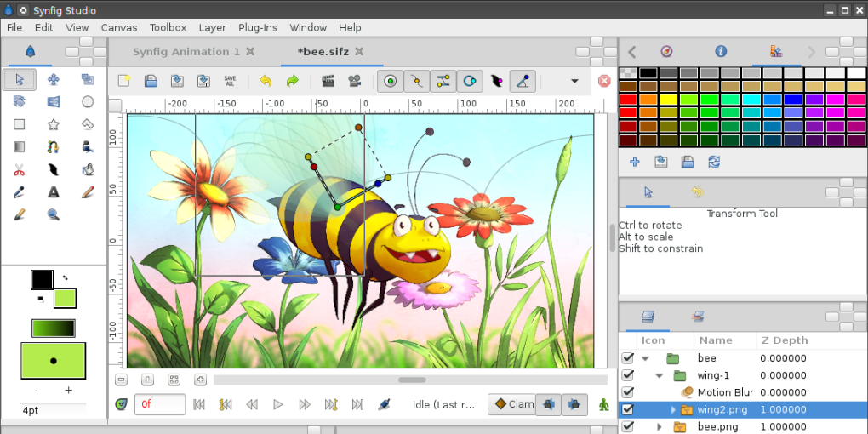Viewport: 868px width, 434px height.
Task: Open the toolbar overflow dropdown arrow
Action: [x=574, y=82]
